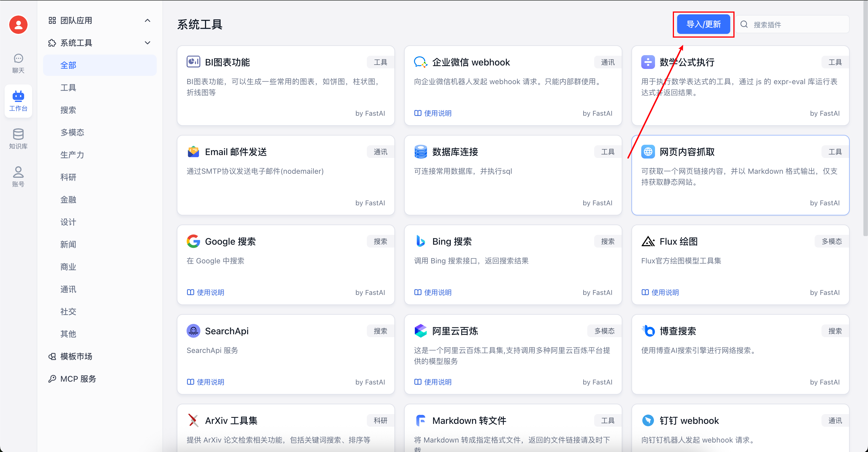Viewport: 868px width, 452px height.
Task: Open the 知识库 knowledge base section
Action: click(x=18, y=139)
